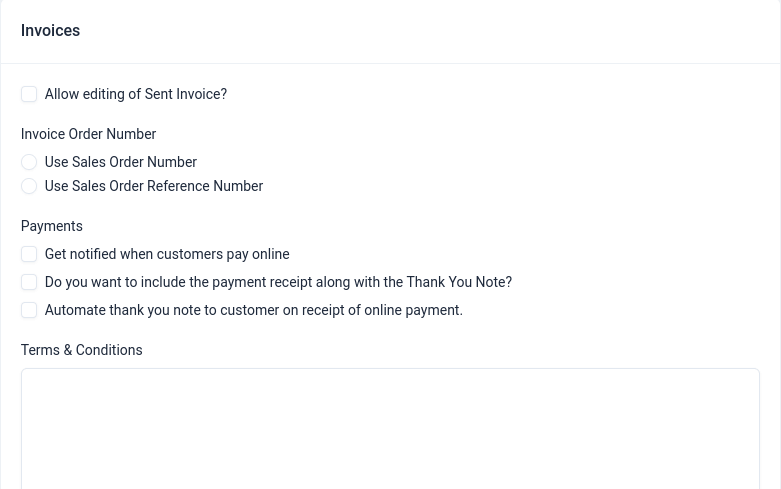Click the Terms & Conditions field label
The width and height of the screenshot is (781, 489).
pos(82,350)
